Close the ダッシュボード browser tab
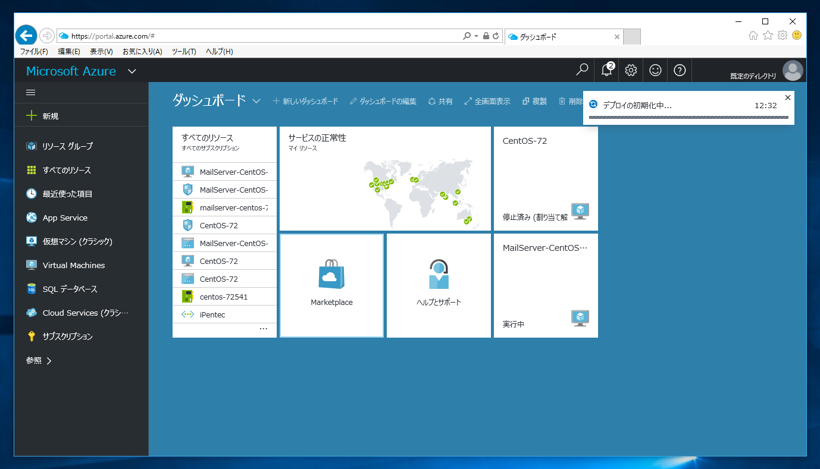Viewport: 820px width, 469px height. [617, 37]
